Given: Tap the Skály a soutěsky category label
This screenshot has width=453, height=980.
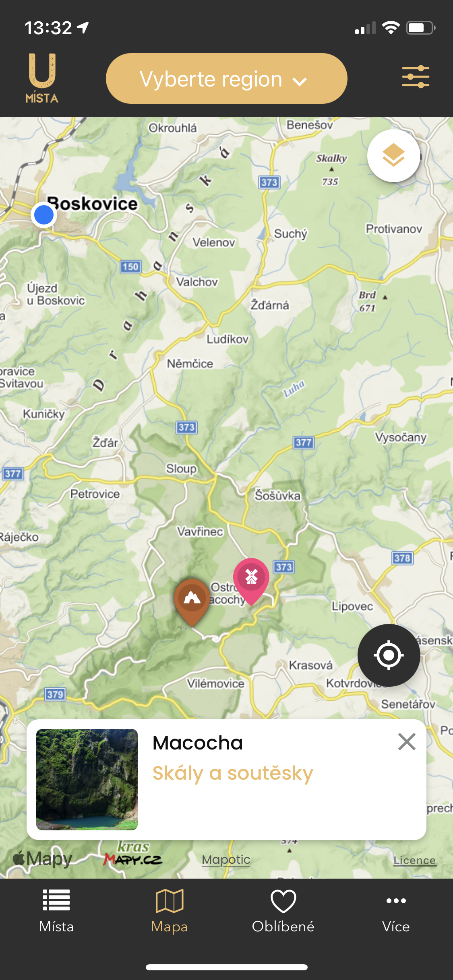Looking at the screenshot, I should point(233,774).
